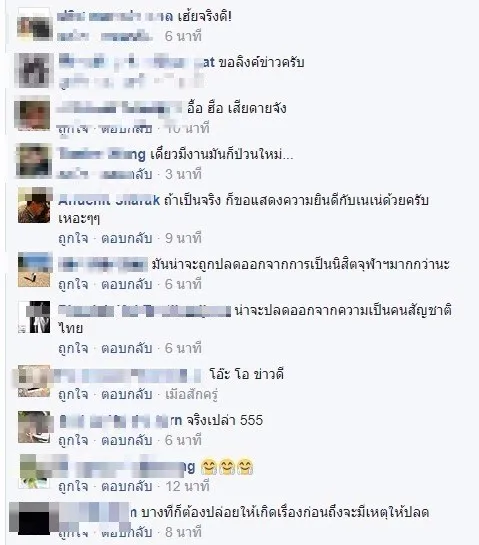Screen dimensions: 479x545
Task: Reply to the comment mentioning นิสิตจุฬาฯ
Action: [x=127, y=284]
